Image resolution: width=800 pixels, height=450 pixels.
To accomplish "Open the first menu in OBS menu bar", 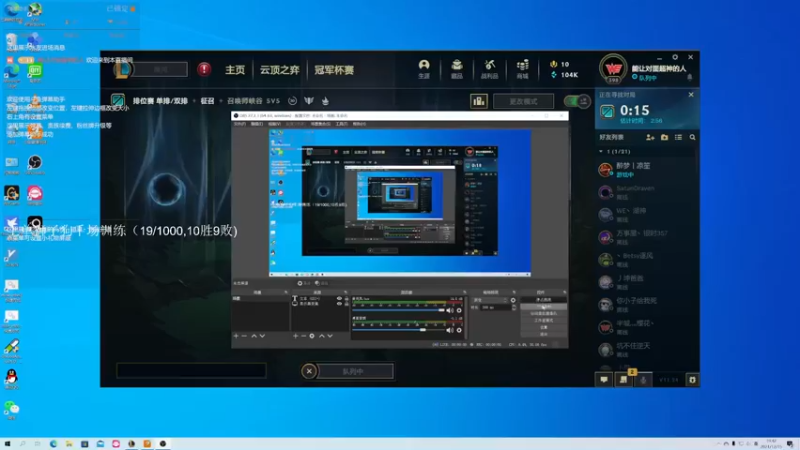I will [x=239, y=124].
